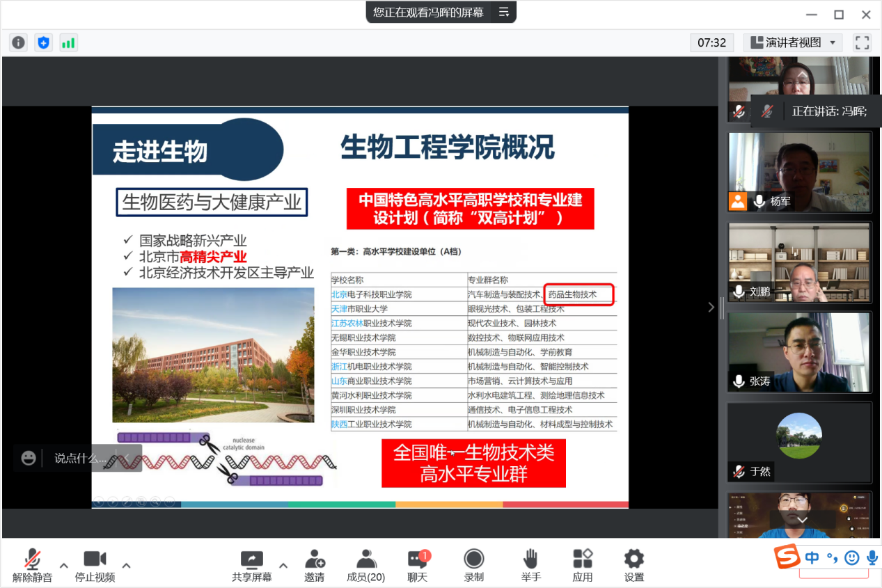Expand video options arrow next to camera
The image size is (882, 588).
coord(126,565)
